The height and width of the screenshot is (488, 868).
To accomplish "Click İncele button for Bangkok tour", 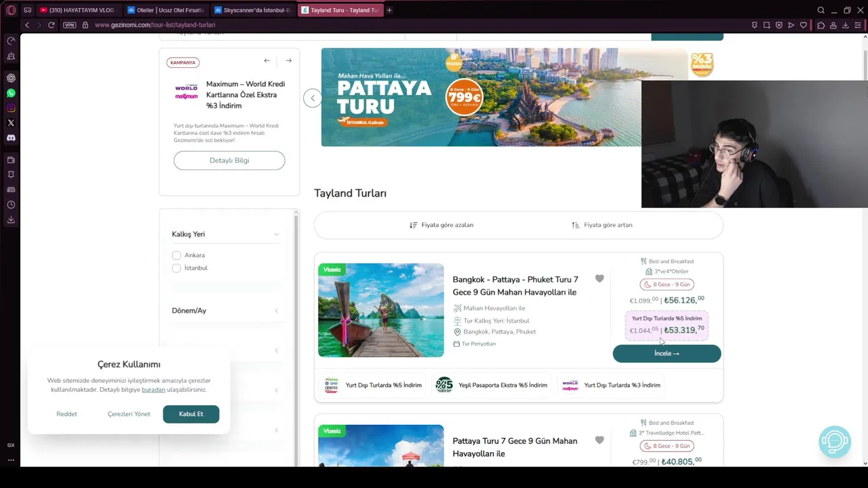I will tap(667, 354).
